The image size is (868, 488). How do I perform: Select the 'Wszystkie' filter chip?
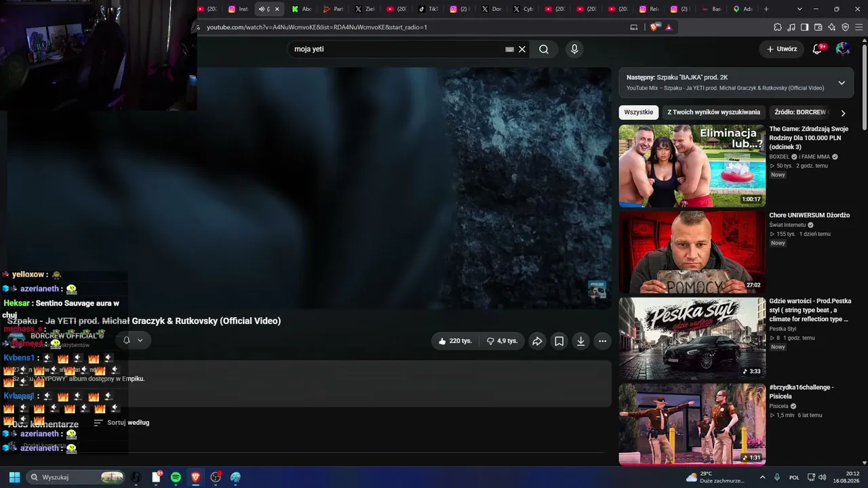[x=638, y=113]
